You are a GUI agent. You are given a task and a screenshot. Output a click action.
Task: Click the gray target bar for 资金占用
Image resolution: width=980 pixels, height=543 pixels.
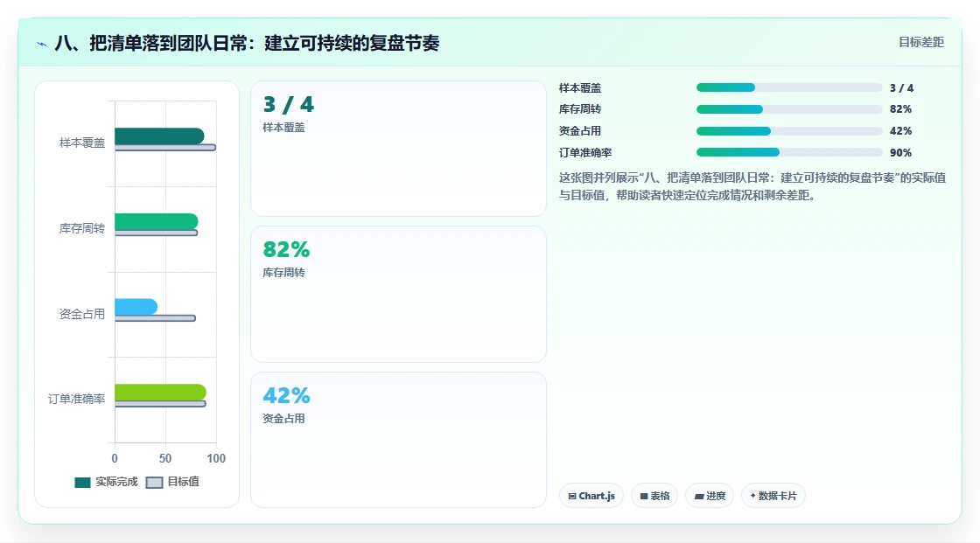point(156,318)
